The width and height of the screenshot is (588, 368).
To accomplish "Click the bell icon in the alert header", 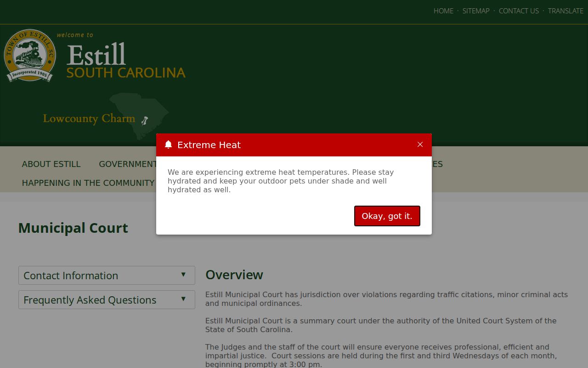I will pos(169,144).
